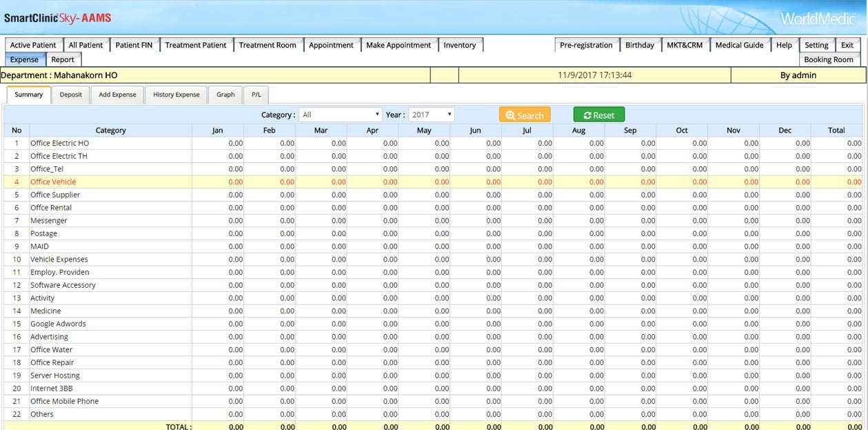This screenshot has height=430, width=868.
Task: Click the Pre-registration button
Action: click(586, 45)
